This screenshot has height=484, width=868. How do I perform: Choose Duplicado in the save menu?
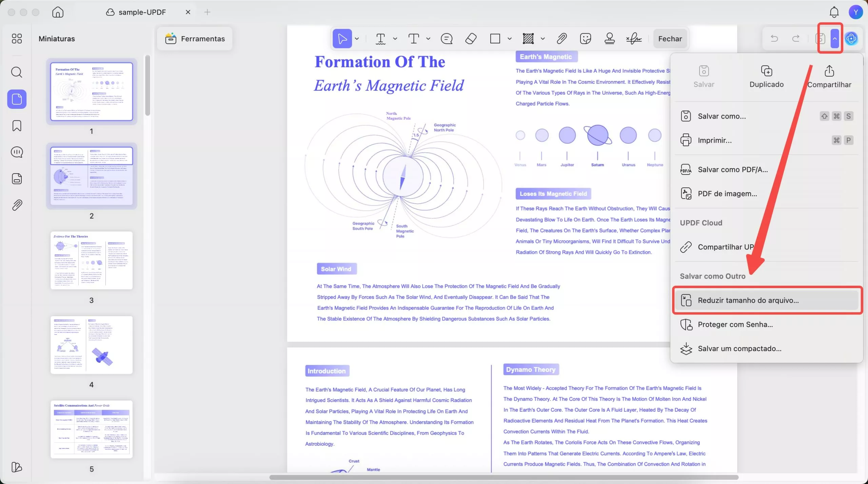point(766,77)
